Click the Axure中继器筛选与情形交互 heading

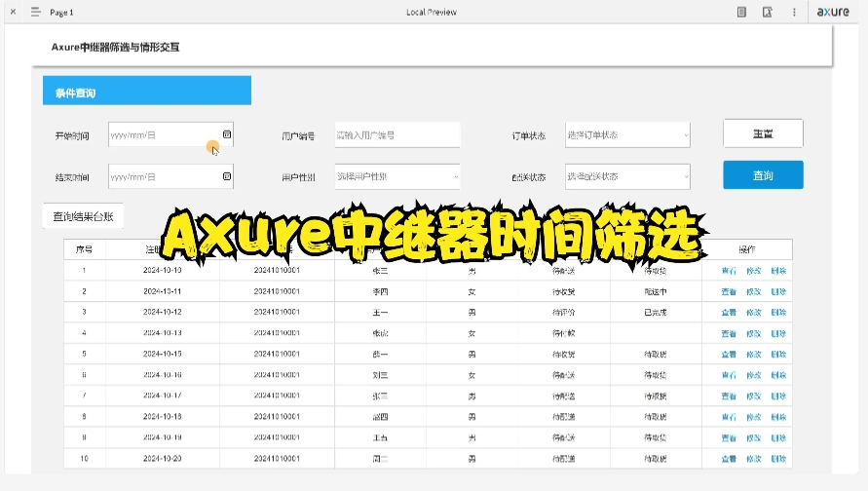115,47
